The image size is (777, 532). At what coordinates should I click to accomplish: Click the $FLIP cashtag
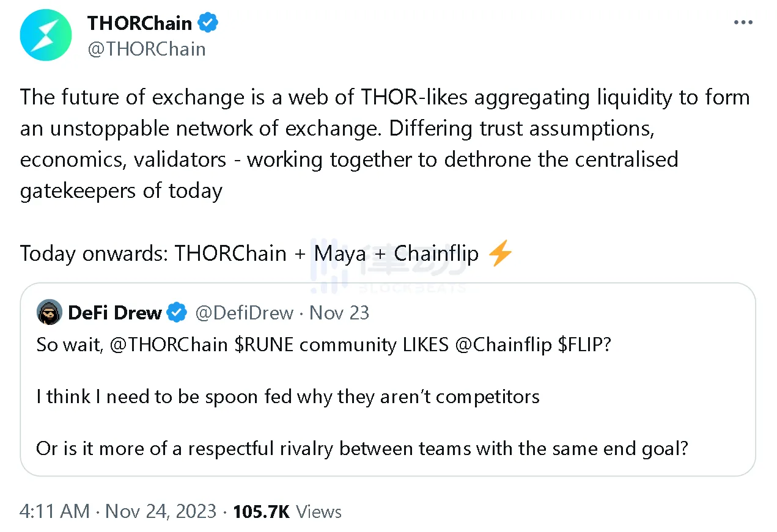584,344
